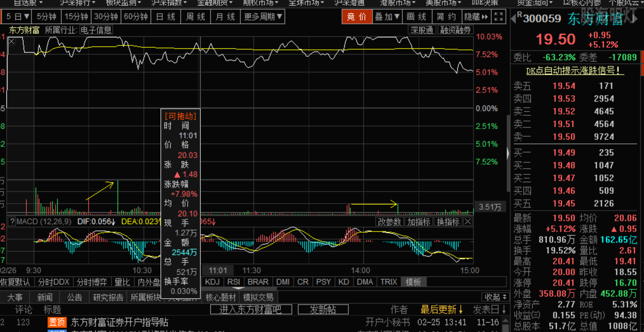
Task: Click the 隐藏 double-arrow button
Action: coord(476,17)
